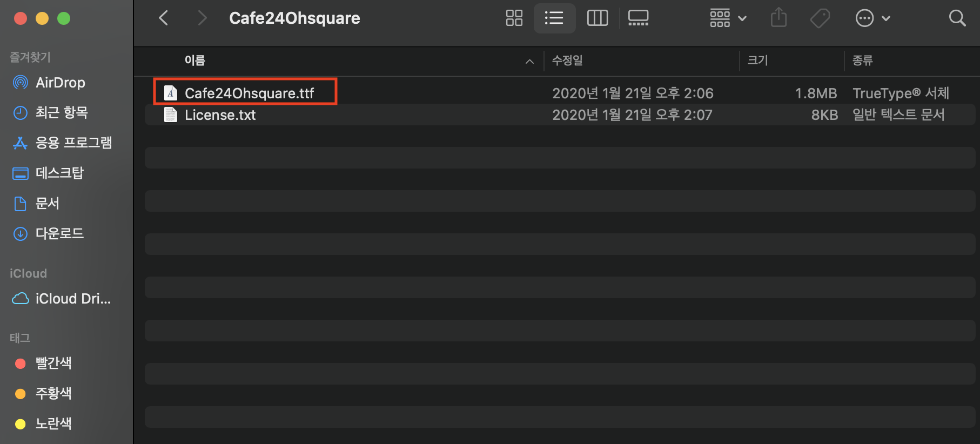Sort by the 종류 column header
Image resolution: width=980 pixels, height=444 pixels.
(862, 60)
